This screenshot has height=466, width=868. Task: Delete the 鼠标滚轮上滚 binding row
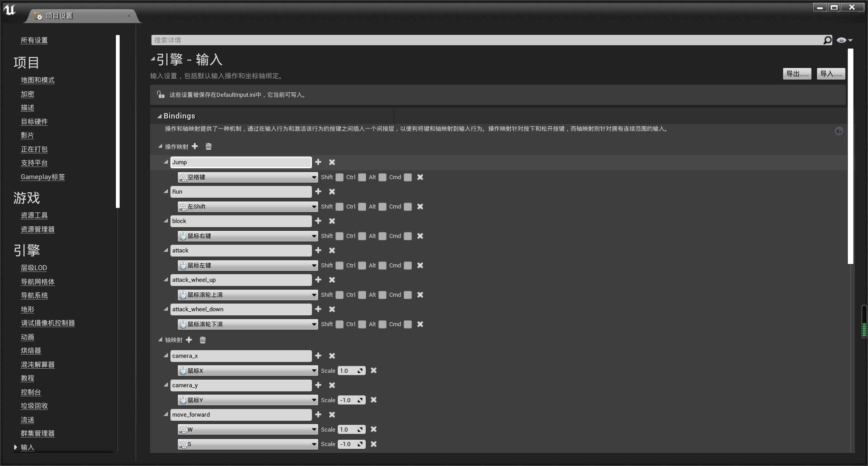tap(420, 295)
